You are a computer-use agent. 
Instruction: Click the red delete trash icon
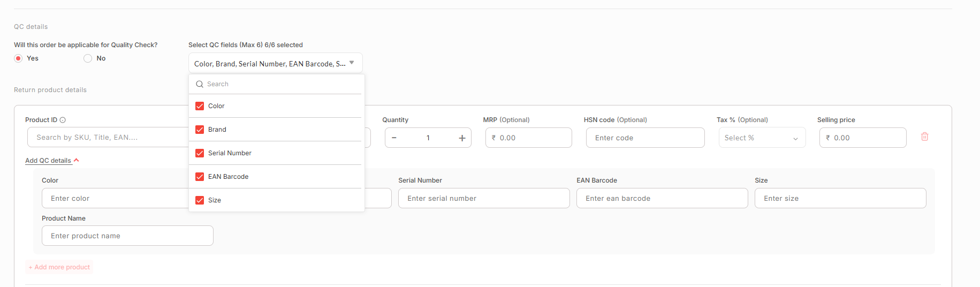pyautogui.click(x=924, y=137)
